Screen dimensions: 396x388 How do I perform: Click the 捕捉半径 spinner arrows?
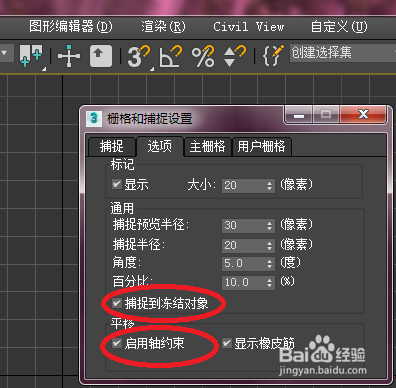click(270, 246)
